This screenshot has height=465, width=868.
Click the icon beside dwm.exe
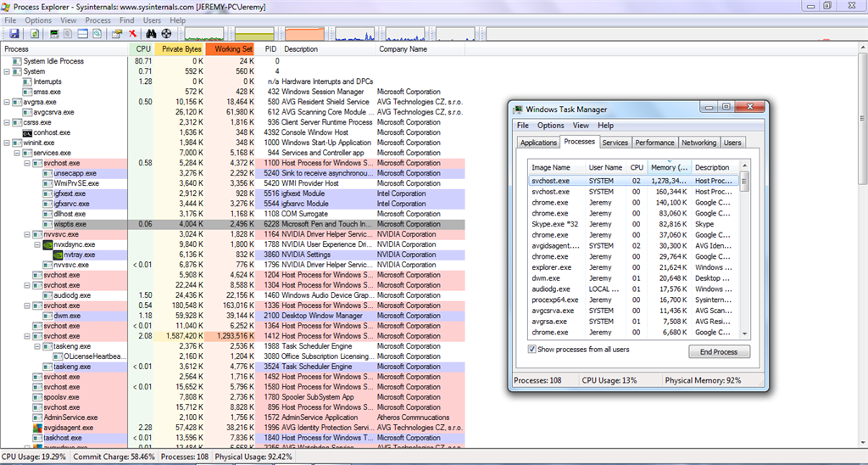coord(47,316)
